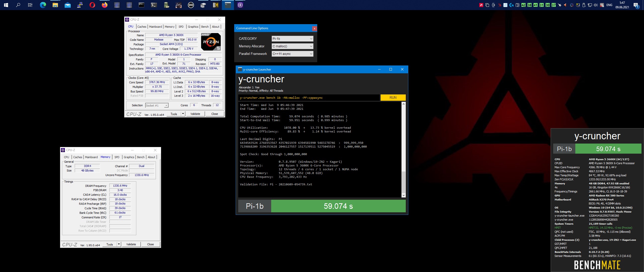The image size is (644, 272).
Task: Open About tab in upper CPU-Z window
Action: 216,27
